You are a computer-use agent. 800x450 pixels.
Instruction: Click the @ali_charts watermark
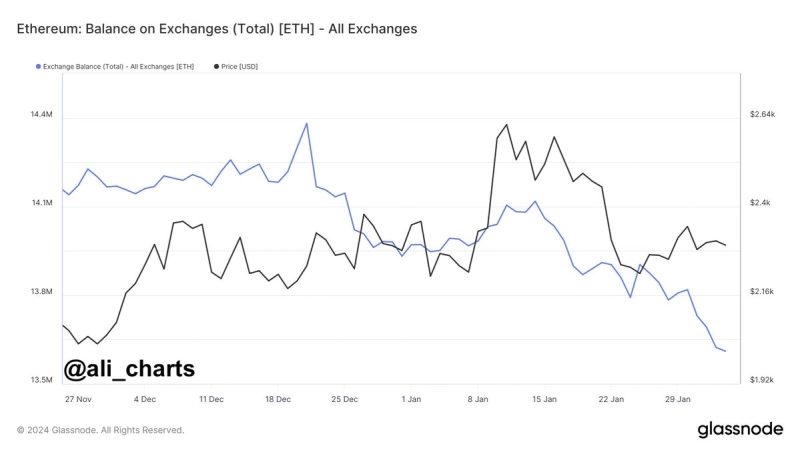[129, 368]
